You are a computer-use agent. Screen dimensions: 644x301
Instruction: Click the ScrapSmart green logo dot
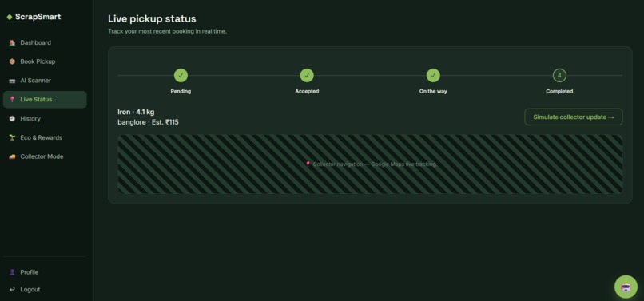click(x=10, y=17)
